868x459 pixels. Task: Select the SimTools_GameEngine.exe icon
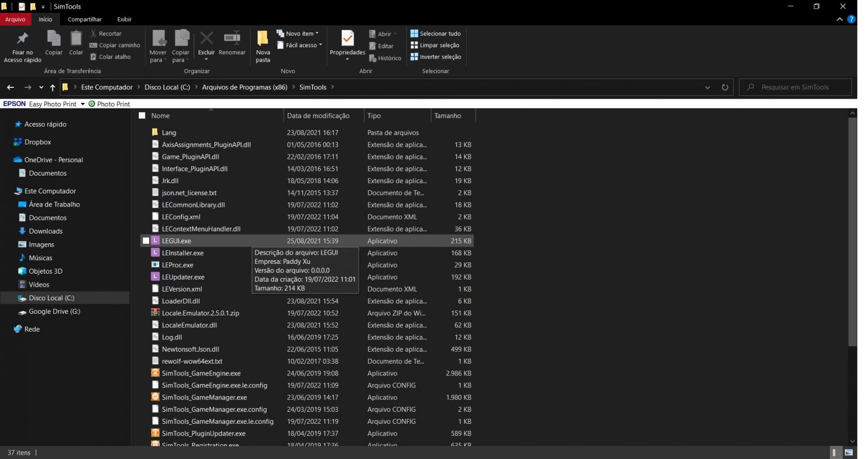pyautogui.click(x=155, y=373)
